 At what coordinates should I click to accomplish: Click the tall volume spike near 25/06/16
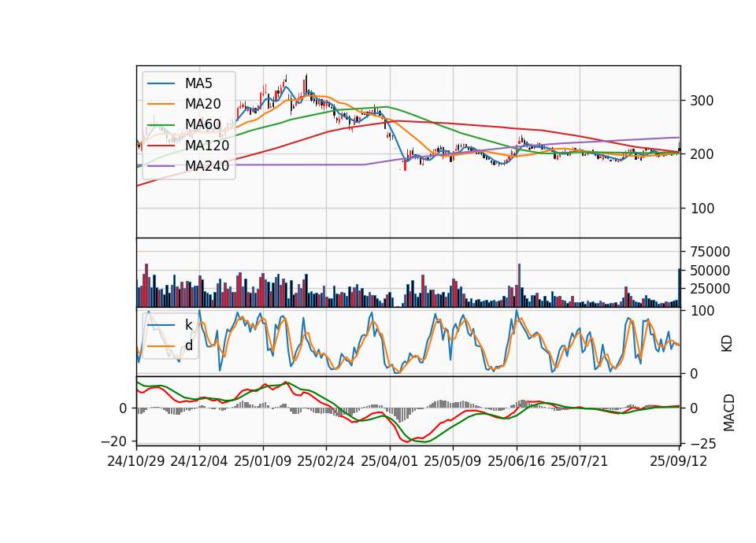click(x=519, y=285)
